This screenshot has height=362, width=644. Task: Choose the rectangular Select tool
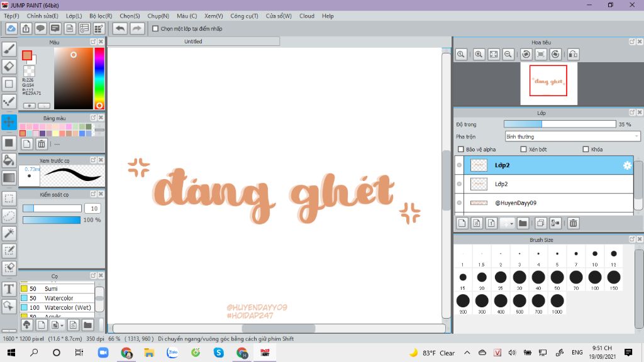9,199
